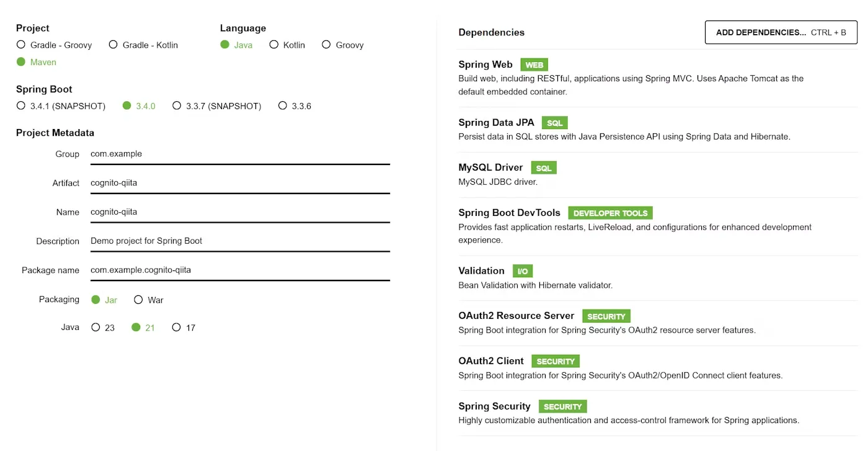The width and height of the screenshot is (868, 451).
Task: Click the Group input field
Action: click(x=240, y=154)
